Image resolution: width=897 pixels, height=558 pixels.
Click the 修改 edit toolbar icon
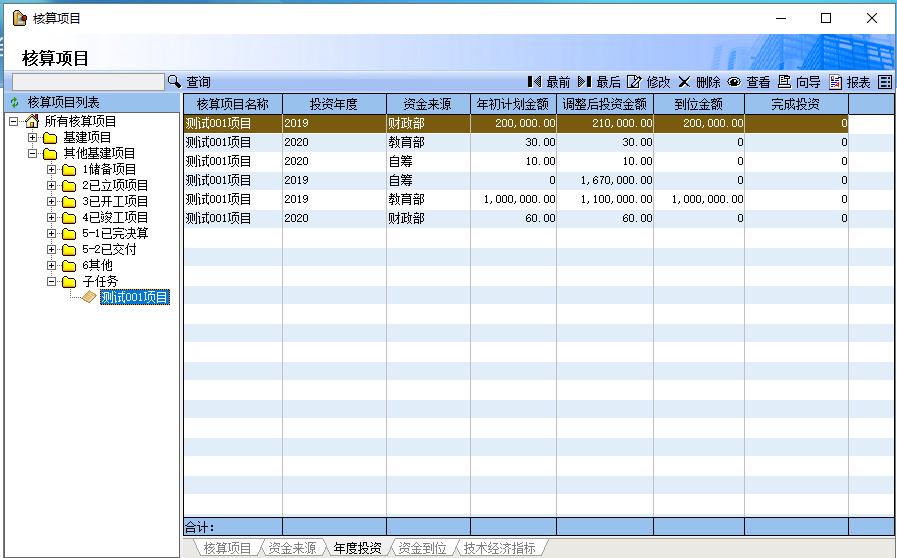pyautogui.click(x=648, y=82)
